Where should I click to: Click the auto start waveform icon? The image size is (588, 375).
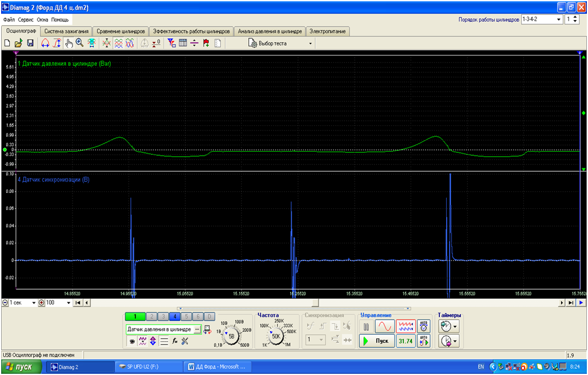coord(424,341)
